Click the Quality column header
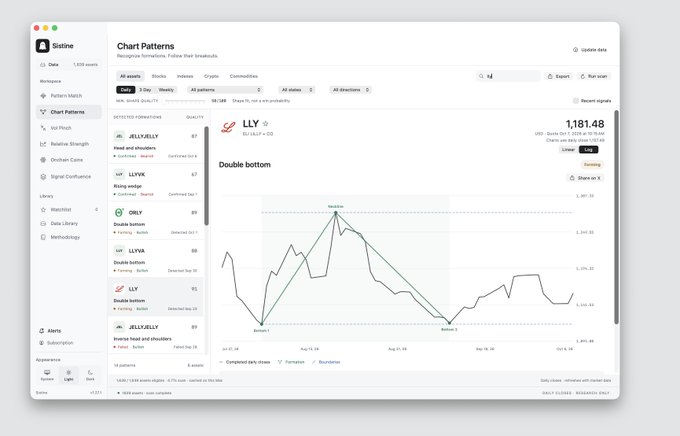The height and width of the screenshot is (436, 680). click(x=195, y=117)
